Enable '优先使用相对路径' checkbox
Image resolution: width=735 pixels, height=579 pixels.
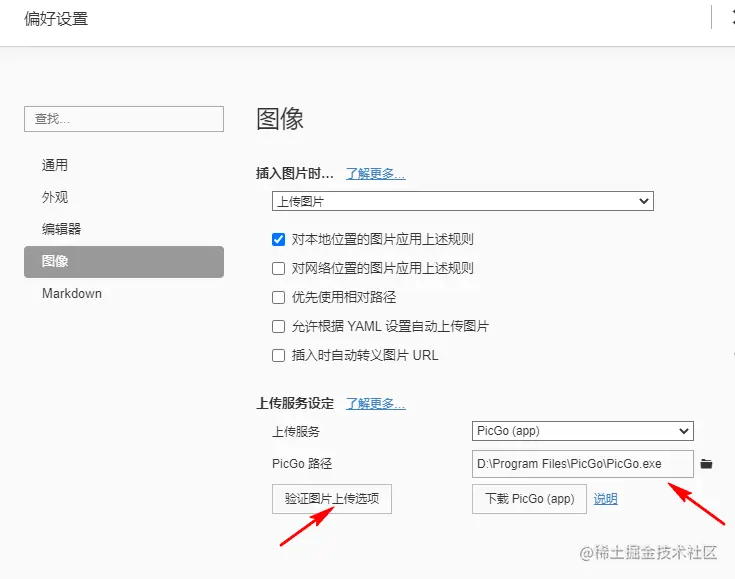[x=278, y=298]
